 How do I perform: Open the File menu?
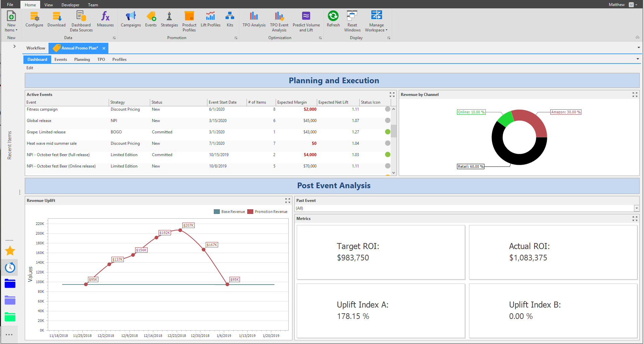(x=10, y=4)
